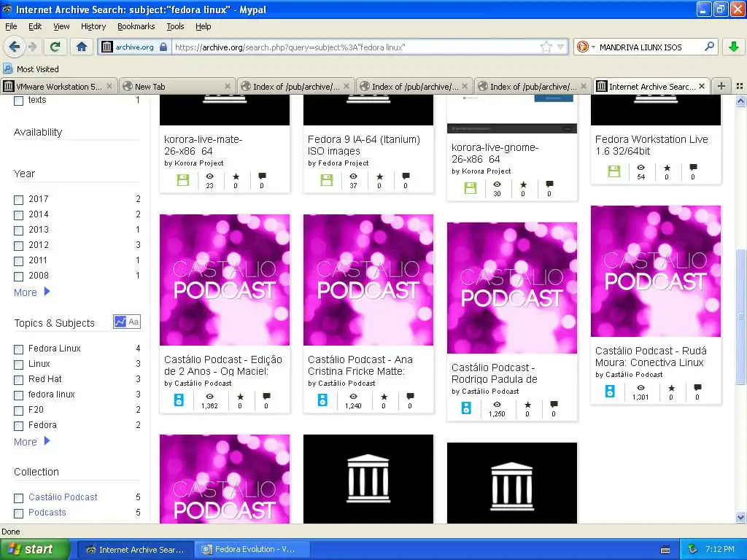Toggle the F20 topic checkbox
This screenshot has width=747, height=560.
coord(18,411)
